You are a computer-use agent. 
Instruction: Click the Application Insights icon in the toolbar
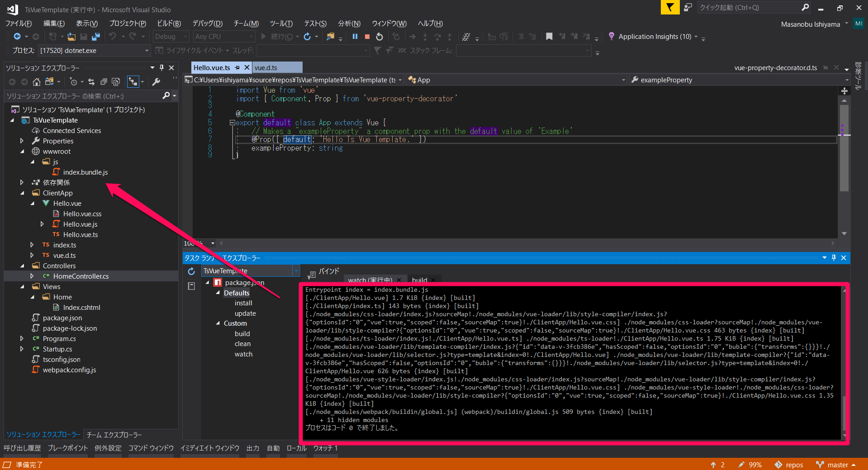(612, 37)
